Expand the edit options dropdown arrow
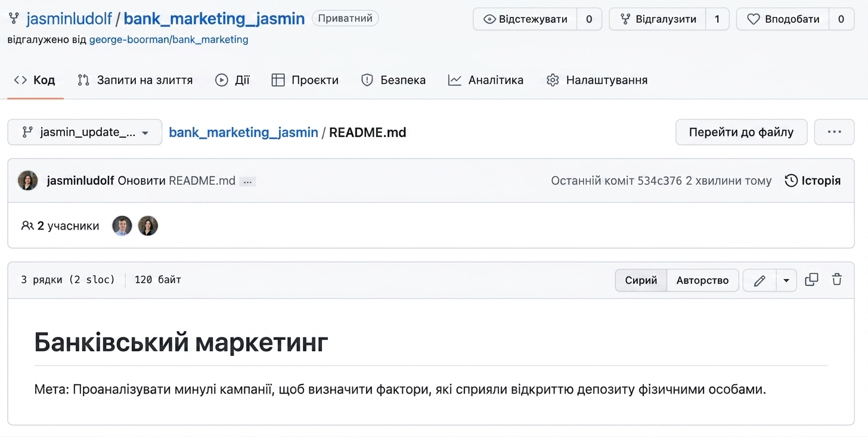868x437 pixels. point(786,280)
